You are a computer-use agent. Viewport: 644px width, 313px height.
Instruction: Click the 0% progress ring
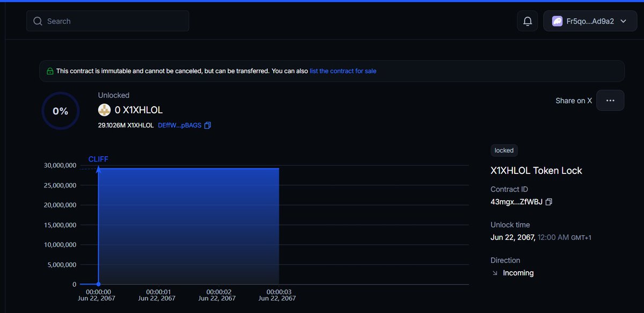coord(60,111)
